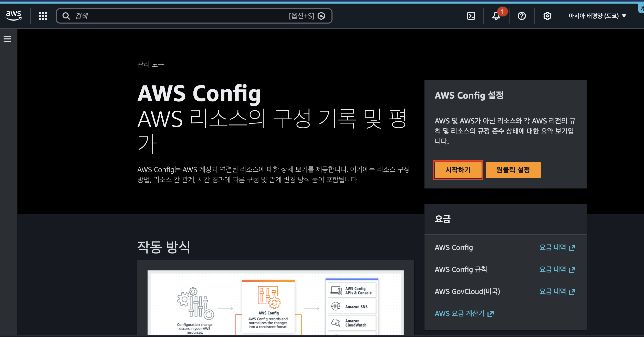Click the hexagon icon in search bar
This screenshot has height=337, width=644.
coord(321,16)
